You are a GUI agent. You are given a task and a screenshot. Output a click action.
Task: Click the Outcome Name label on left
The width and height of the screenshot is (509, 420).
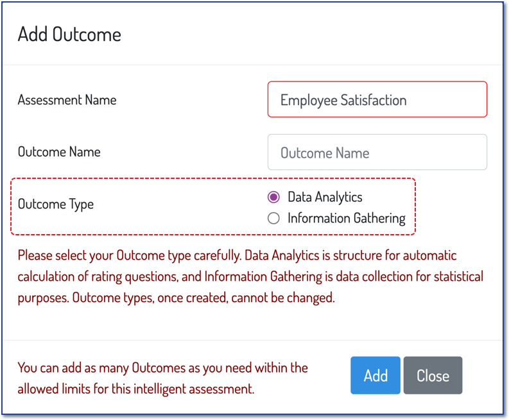click(x=59, y=152)
